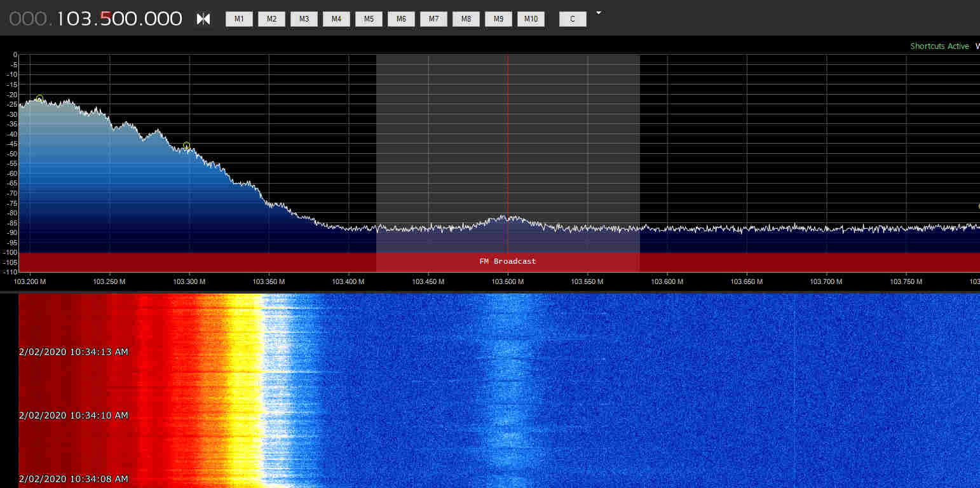Image resolution: width=980 pixels, height=488 pixels.
Task: Click the red highlighted 5 frequency digit
Action: coord(105,19)
